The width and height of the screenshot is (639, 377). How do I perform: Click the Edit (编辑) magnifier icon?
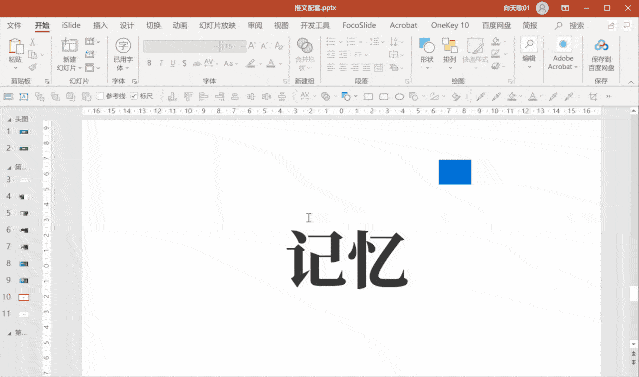tap(529, 45)
